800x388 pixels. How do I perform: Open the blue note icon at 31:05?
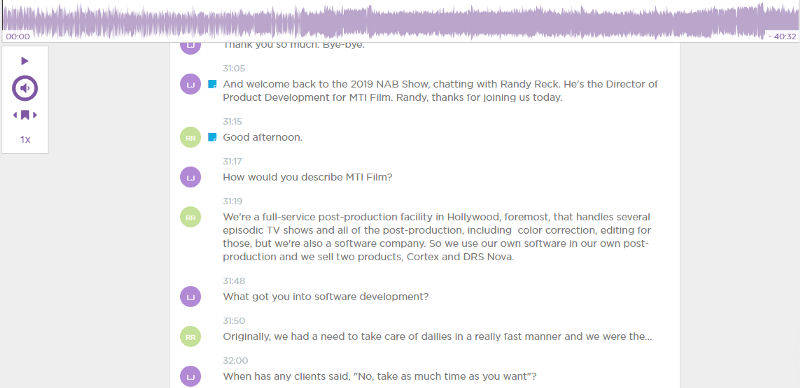click(x=213, y=84)
